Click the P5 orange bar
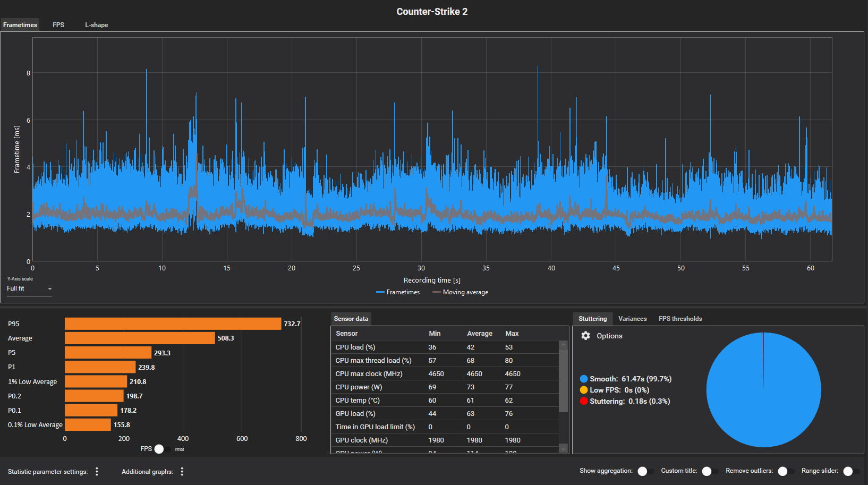The image size is (868, 485). 108,353
